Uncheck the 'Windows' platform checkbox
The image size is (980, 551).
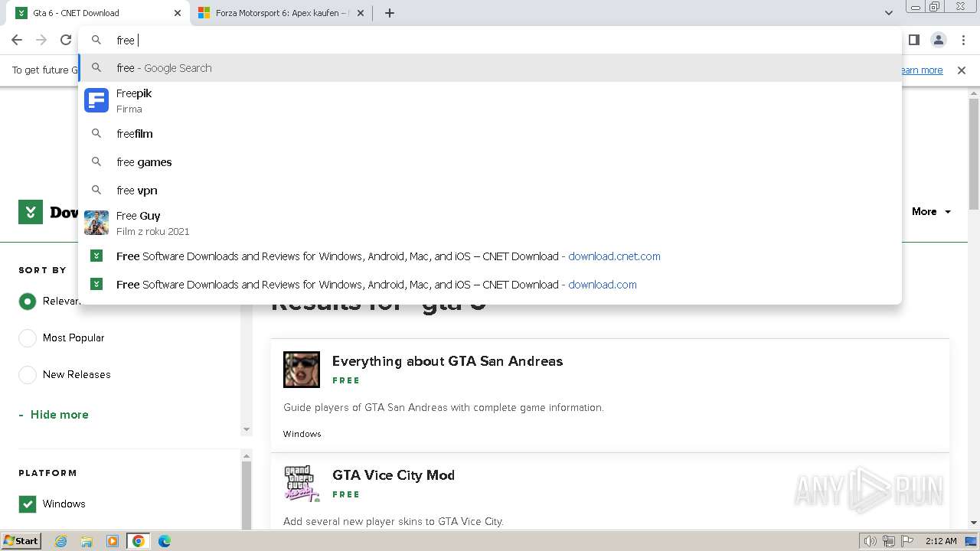click(x=28, y=504)
